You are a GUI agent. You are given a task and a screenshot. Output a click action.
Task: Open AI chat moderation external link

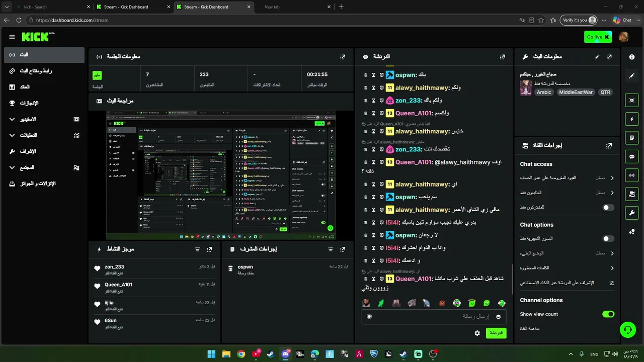coord(611,283)
